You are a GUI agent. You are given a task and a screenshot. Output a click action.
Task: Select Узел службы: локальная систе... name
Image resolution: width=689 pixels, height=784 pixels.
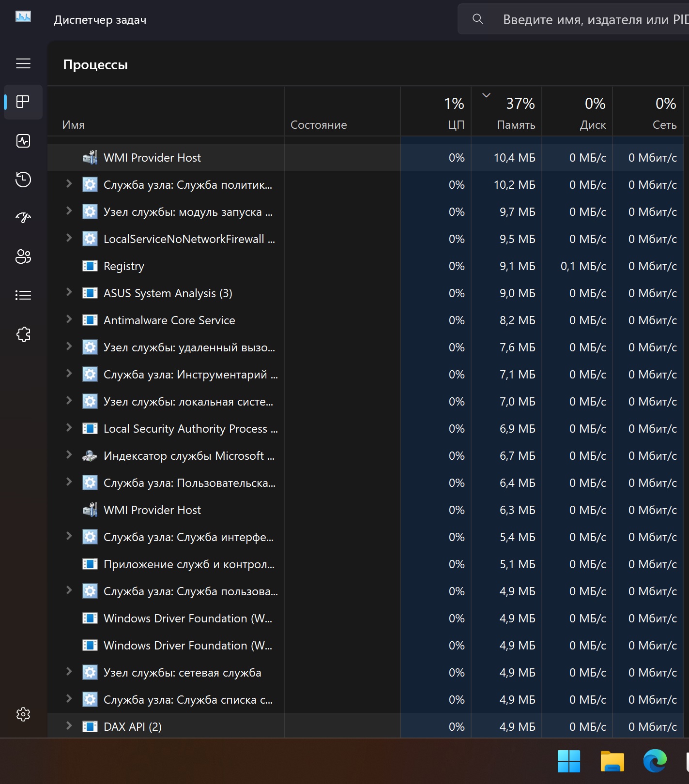188,402
